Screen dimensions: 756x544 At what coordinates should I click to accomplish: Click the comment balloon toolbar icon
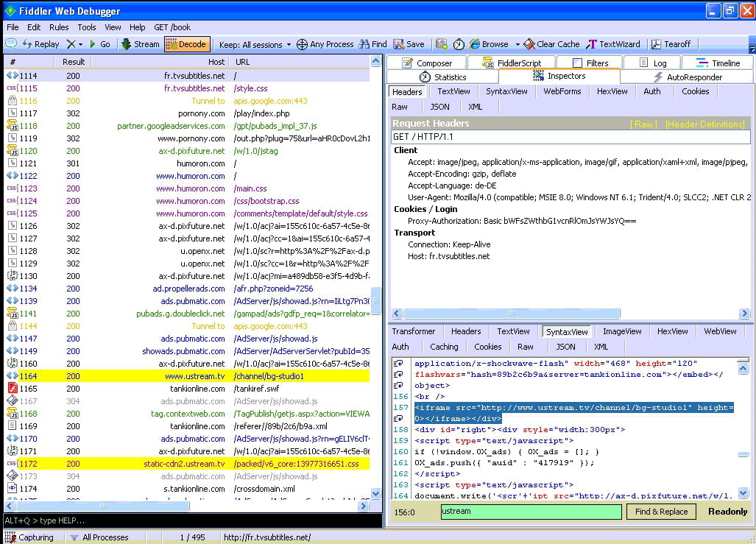coord(11,44)
